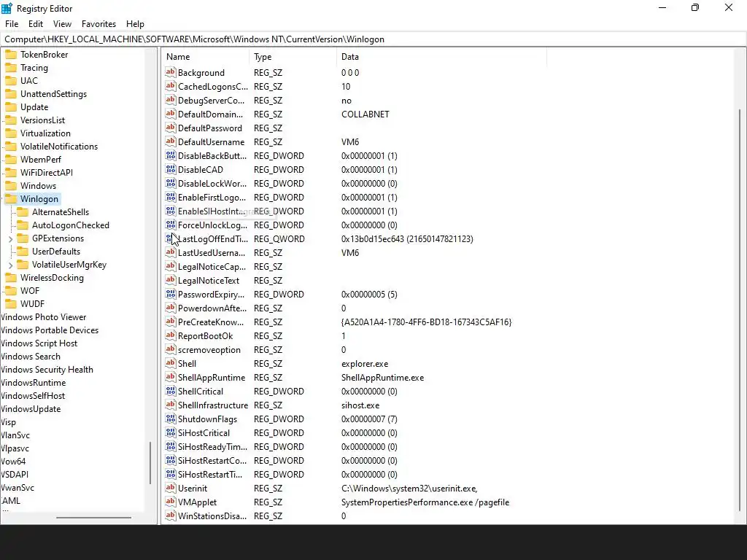Click the VMApplet string value icon

click(171, 502)
